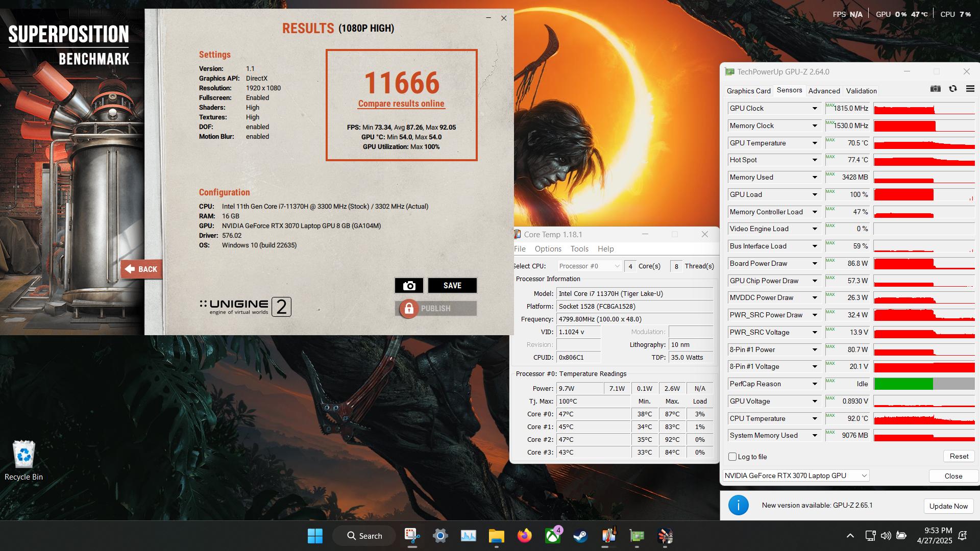Viewport: 980px width, 551px height.
Task: Open the Settings gear icon in taskbar
Action: click(x=440, y=536)
